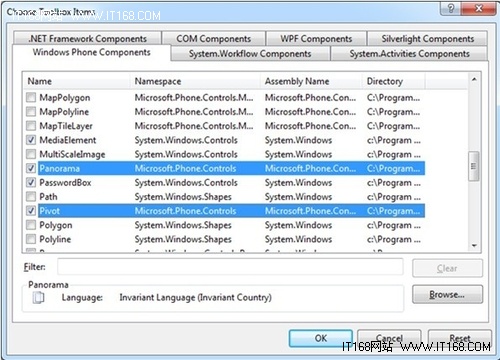Uncheck the MediaElement checkbox

pos(31,140)
